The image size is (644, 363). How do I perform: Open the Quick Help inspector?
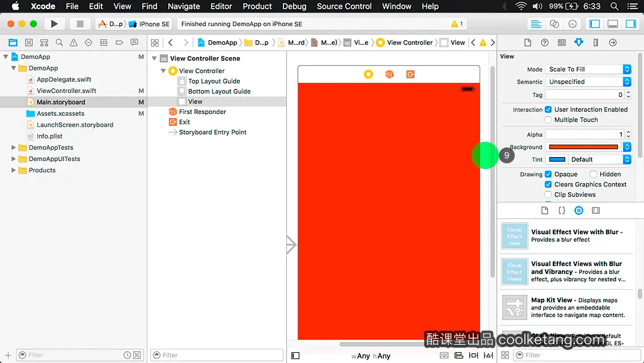point(545,43)
